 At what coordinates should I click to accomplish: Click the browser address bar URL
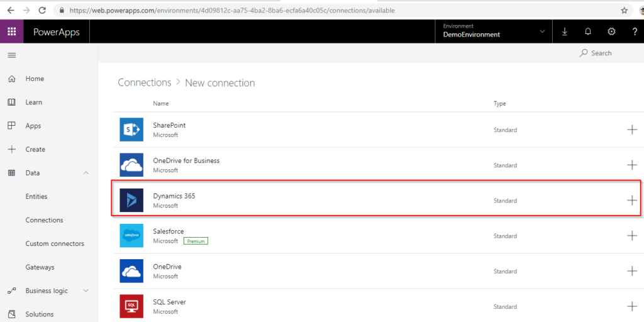(232, 11)
